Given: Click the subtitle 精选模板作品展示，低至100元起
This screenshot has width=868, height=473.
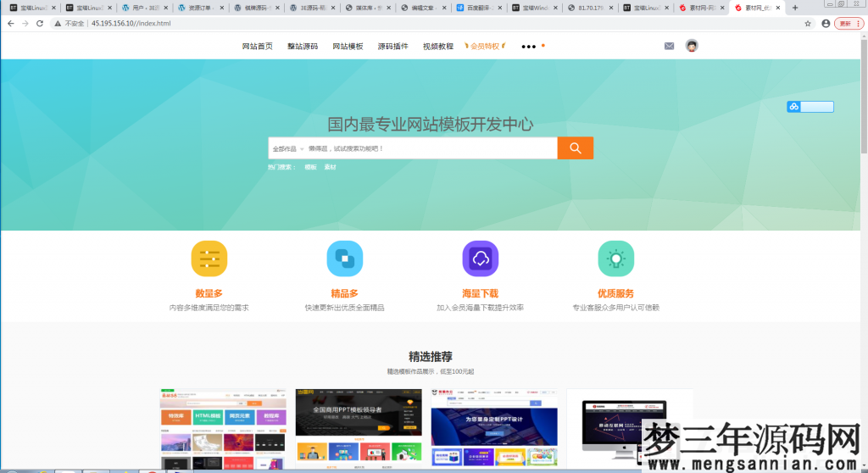Looking at the screenshot, I should 431,371.
